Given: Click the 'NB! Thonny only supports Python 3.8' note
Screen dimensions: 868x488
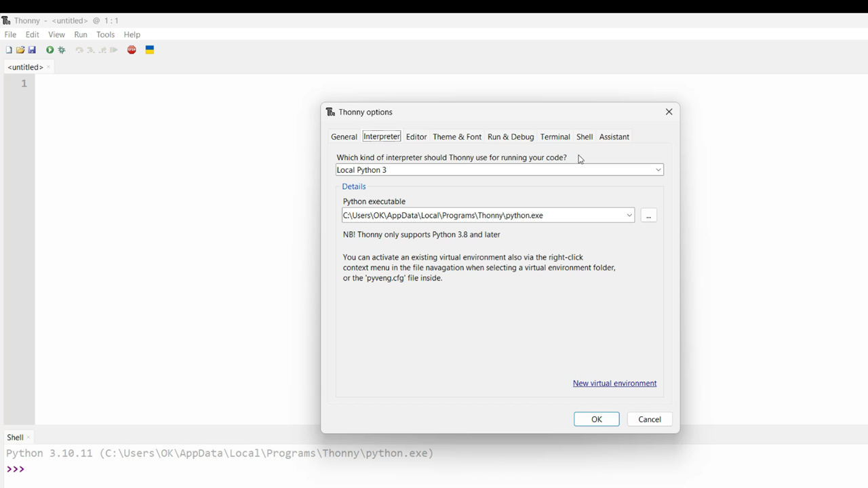Looking at the screenshot, I should tap(421, 235).
